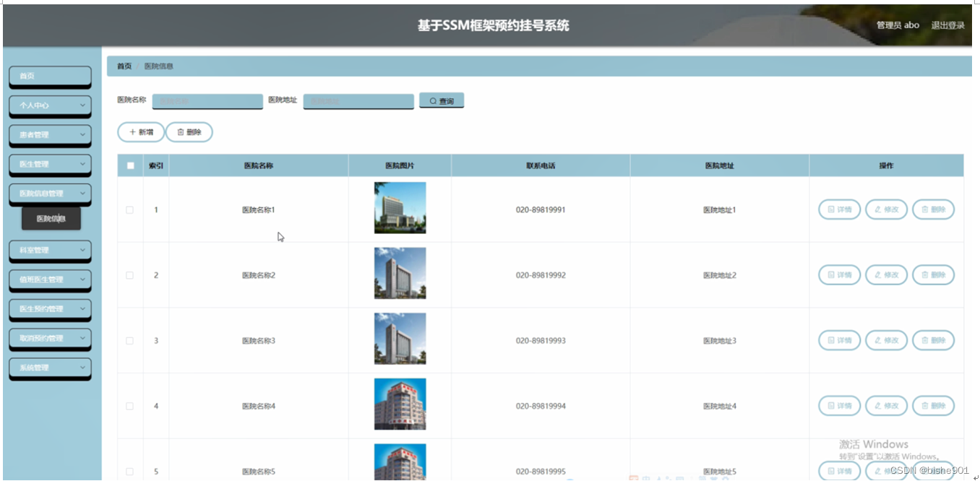Click the 医院地址1 cell
This screenshot has width=980, height=481.
(719, 209)
